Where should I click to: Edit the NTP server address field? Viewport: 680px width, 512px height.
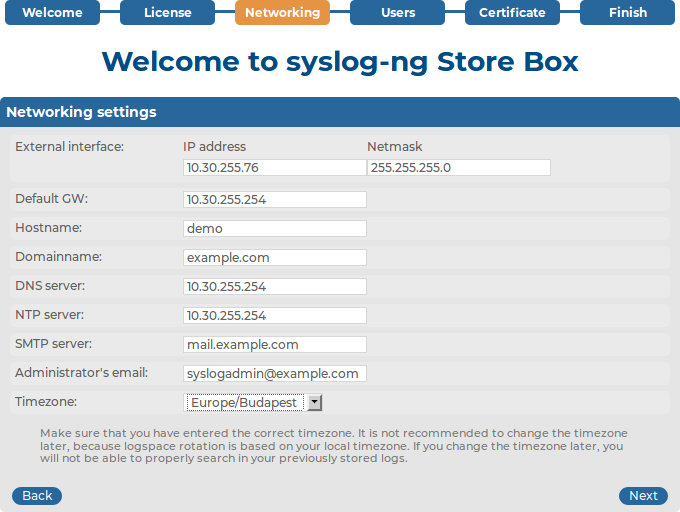(x=275, y=316)
